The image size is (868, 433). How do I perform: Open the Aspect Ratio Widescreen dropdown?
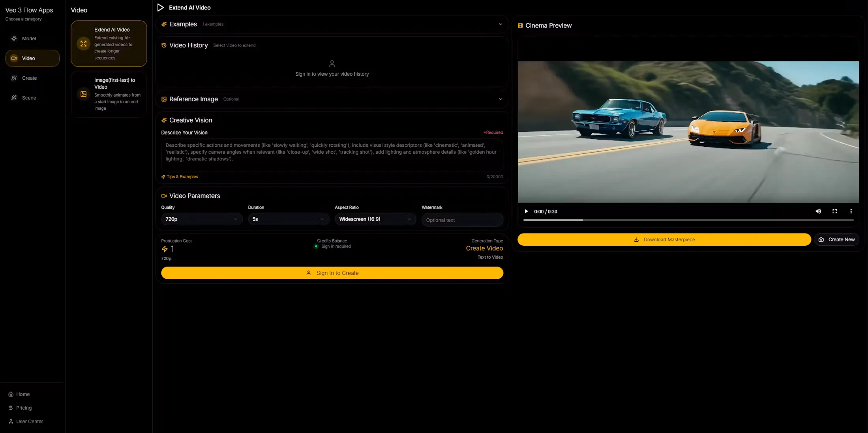pyautogui.click(x=375, y=219)
